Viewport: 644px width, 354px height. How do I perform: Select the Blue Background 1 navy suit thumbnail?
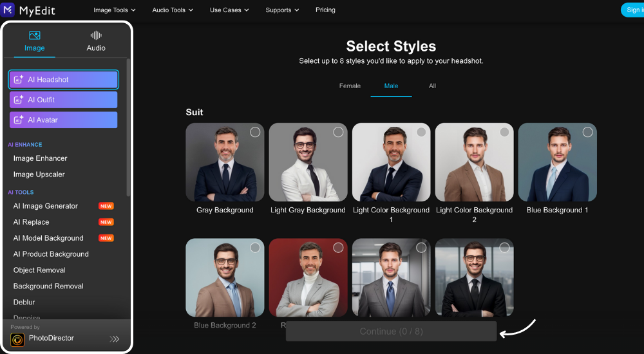point(558,162)
